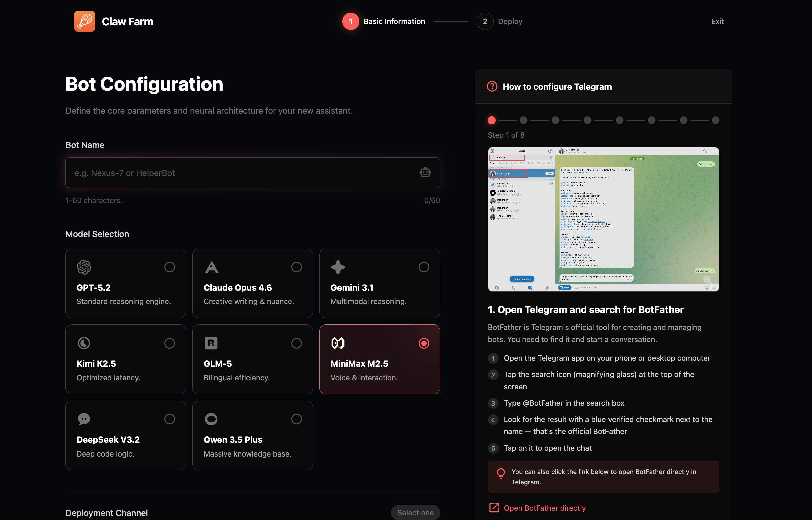
Task: Click the Claude Opus 4.6 logo icon
Action: [x=212, y=267]
